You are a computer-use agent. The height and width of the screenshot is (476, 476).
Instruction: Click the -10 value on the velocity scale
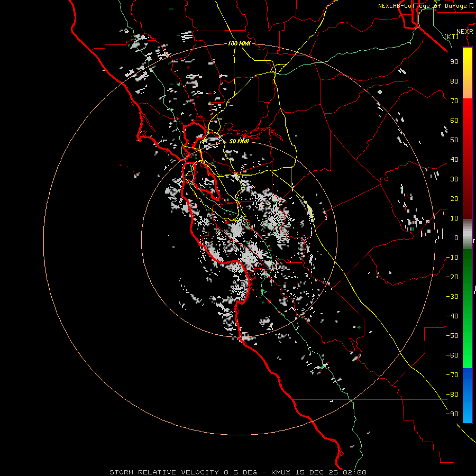452,258
